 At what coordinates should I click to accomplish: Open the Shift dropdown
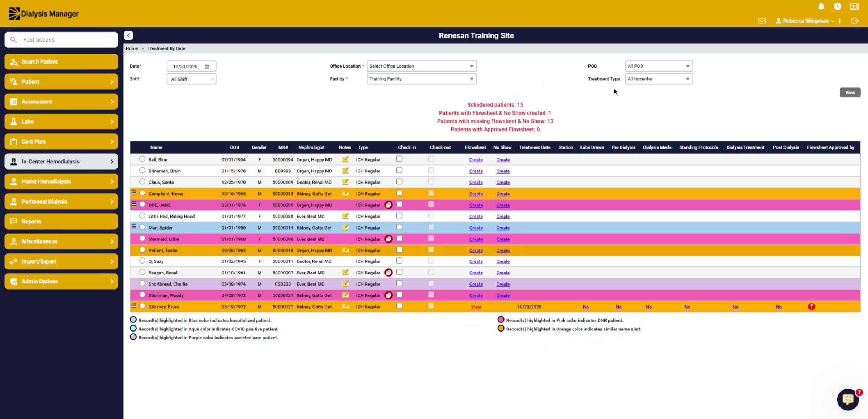(191, 79)
